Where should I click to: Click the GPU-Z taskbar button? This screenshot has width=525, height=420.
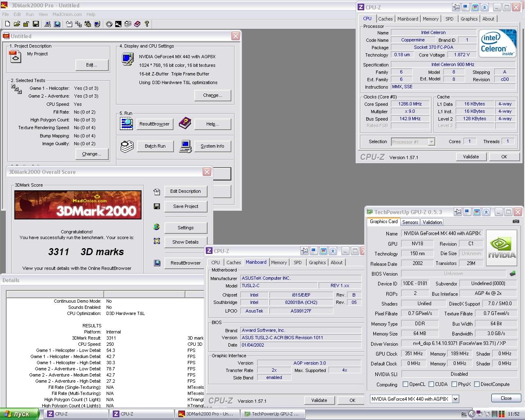[x=272, y=414]
